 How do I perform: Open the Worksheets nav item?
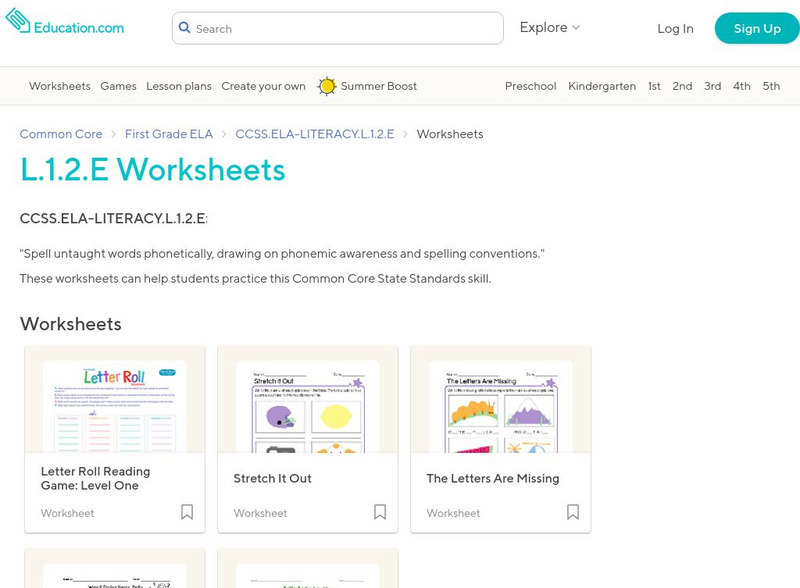tap(60, 86)
